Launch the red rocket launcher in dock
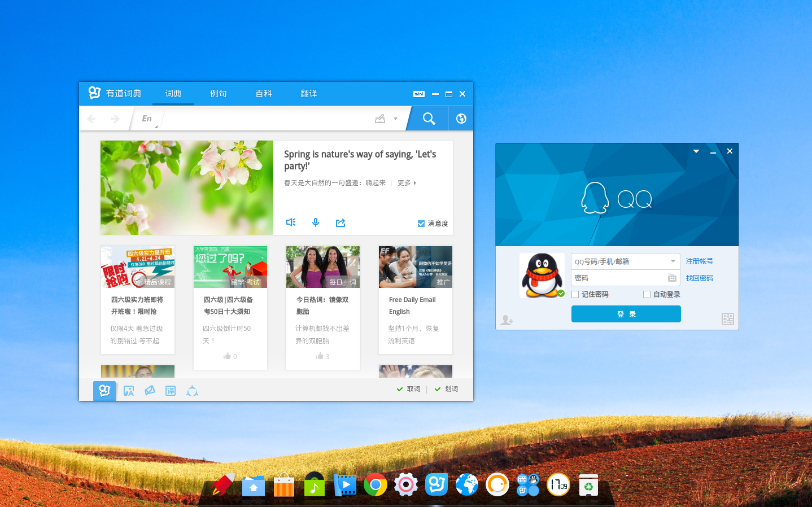 pos(223,484)
